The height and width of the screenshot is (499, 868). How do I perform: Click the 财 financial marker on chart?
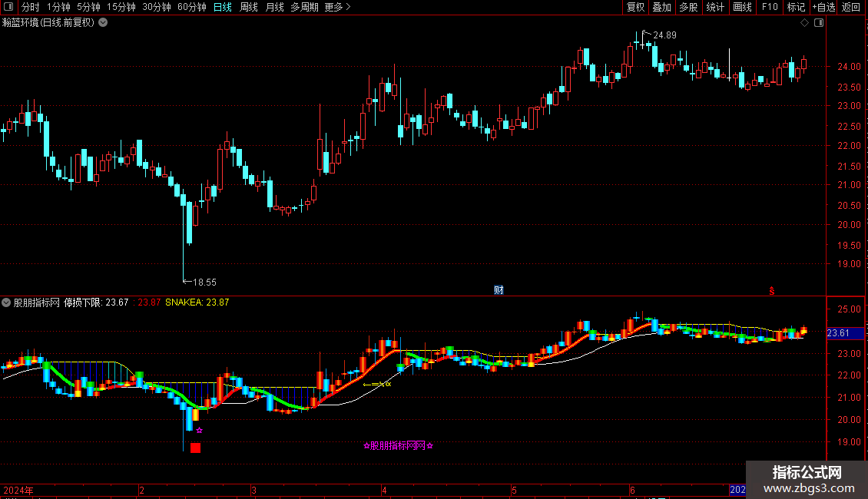499,290
